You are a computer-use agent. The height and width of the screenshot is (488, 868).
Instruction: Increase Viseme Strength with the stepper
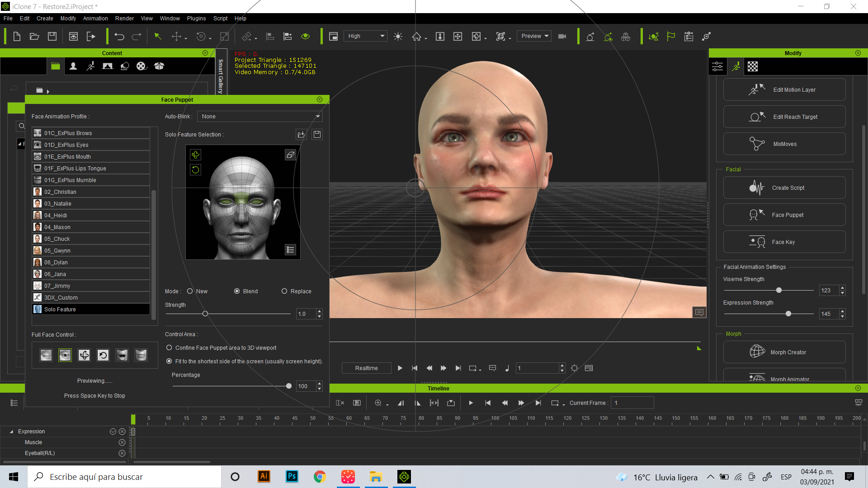pyautogui.click(x=842, y=288)
